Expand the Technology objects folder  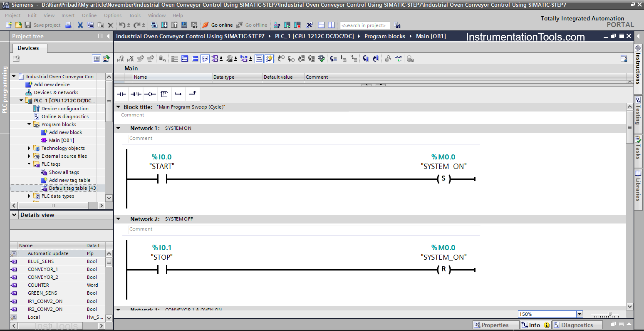(x=29, y=148)
